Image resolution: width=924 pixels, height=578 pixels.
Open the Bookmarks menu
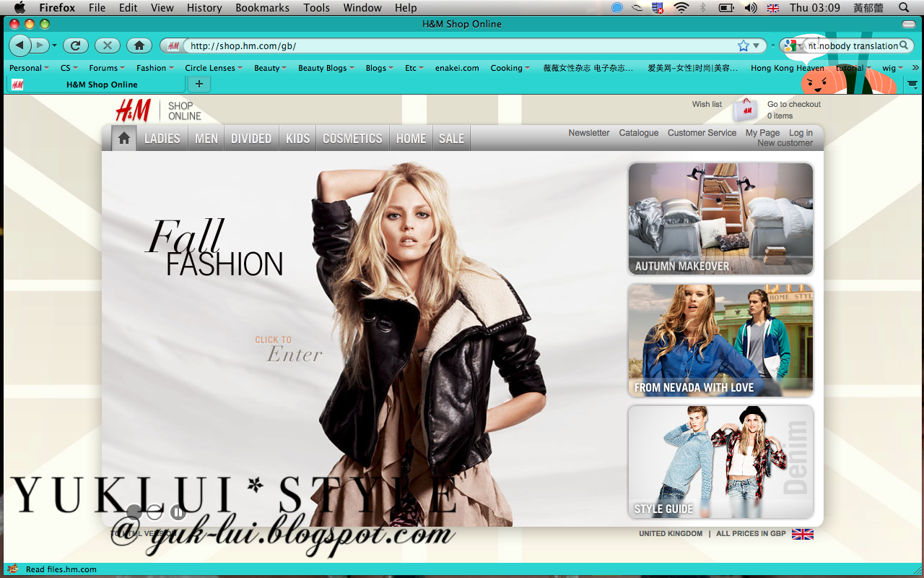click(262, 8)
